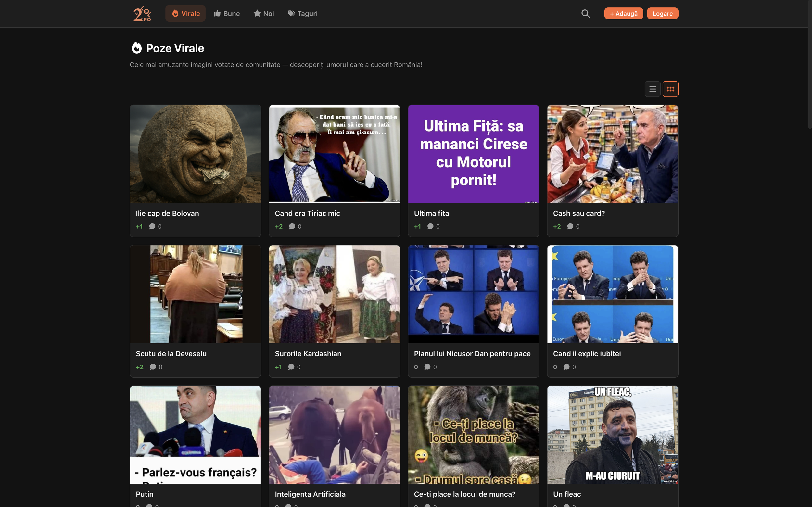Viewport: 812px width, 507px height.
Task: Open the Noi section
Action: tap(264, 13)
